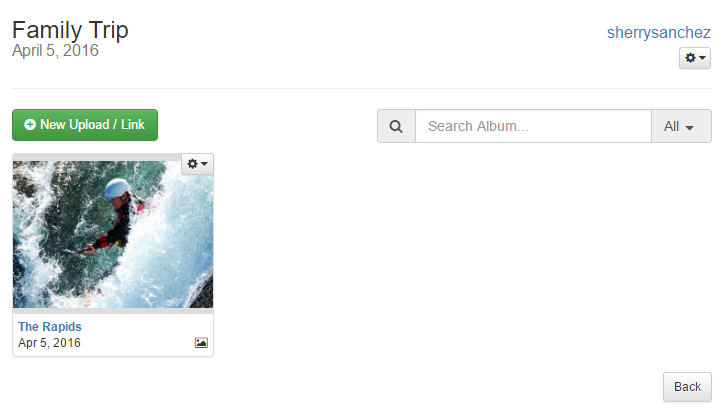Image resolution: width=726 pixels, height=408 pixels.
Task: Expand the All filter dropdown
Action: pos(681,126)
